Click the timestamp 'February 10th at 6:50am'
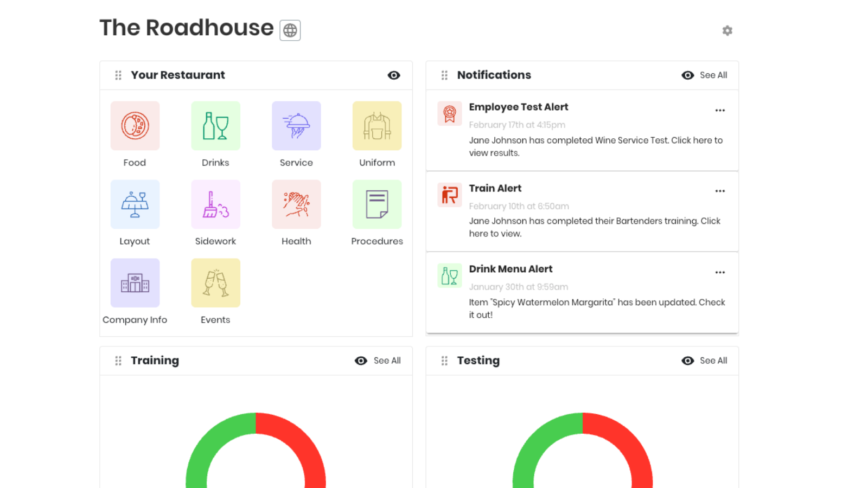Screen dimensions: 868x488 click(x=519, y=206)
